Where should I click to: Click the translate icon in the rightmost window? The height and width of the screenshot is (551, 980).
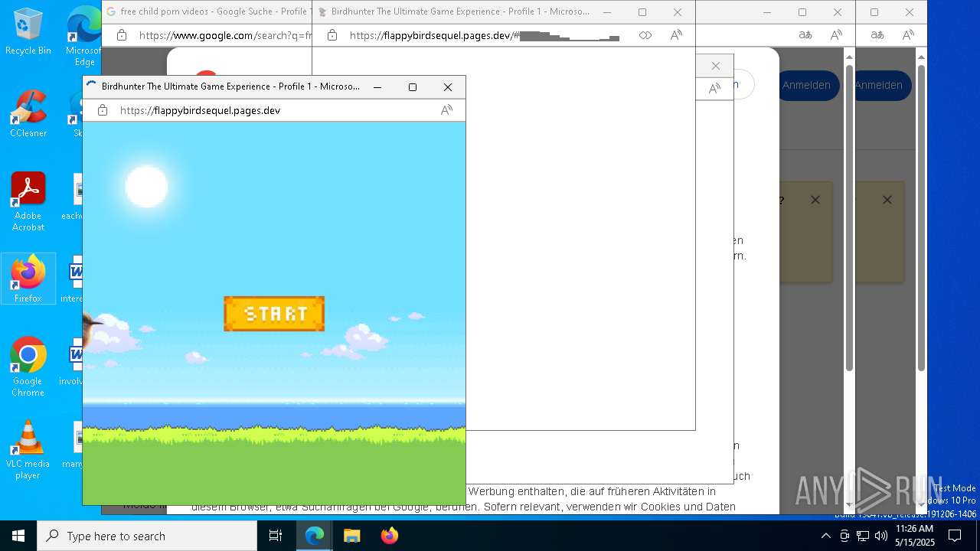(x=877, y=35)
